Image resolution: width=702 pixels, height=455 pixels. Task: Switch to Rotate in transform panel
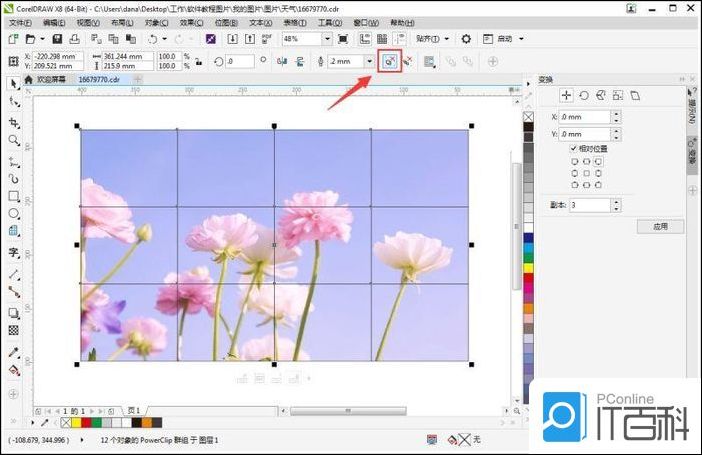pos(583,95)
